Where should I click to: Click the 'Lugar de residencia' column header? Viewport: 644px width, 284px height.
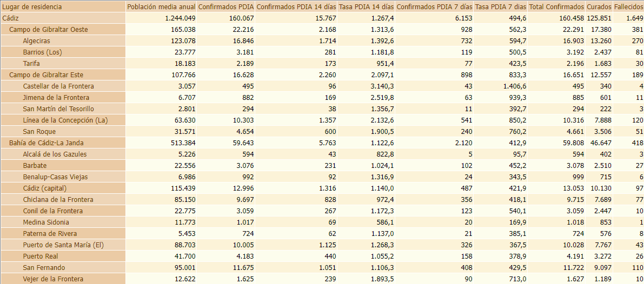pos(32,7)
